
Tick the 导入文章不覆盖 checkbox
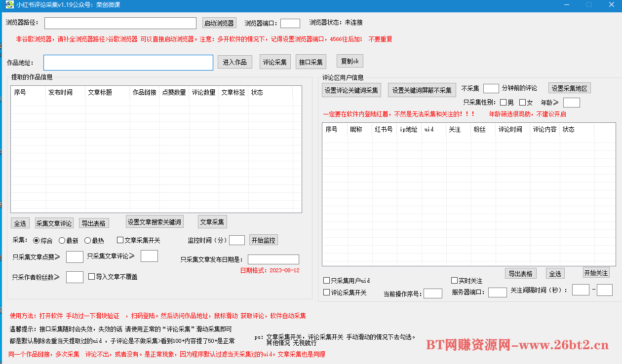click(91, 277)
